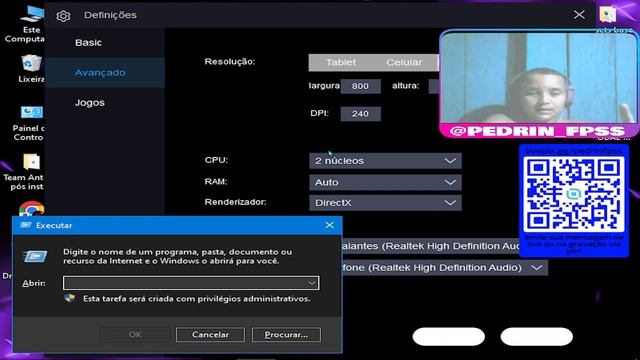
Task: Open the RAM Auto dropdown
Action: coord(385,182)
